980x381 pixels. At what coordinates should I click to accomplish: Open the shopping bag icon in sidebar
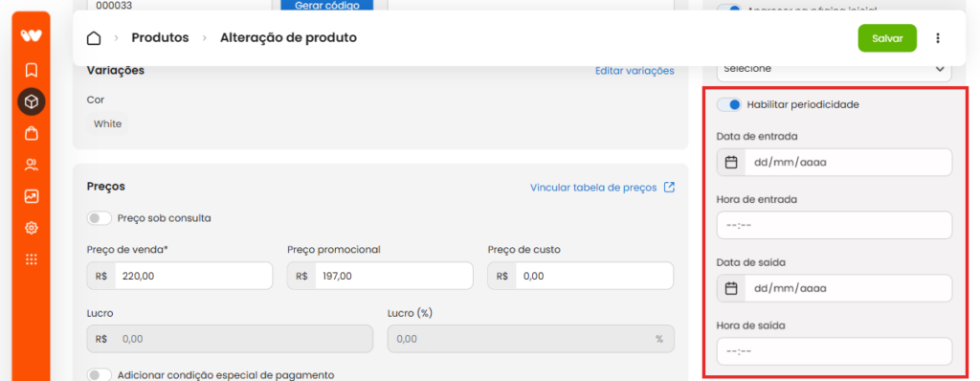click(32, 133)
